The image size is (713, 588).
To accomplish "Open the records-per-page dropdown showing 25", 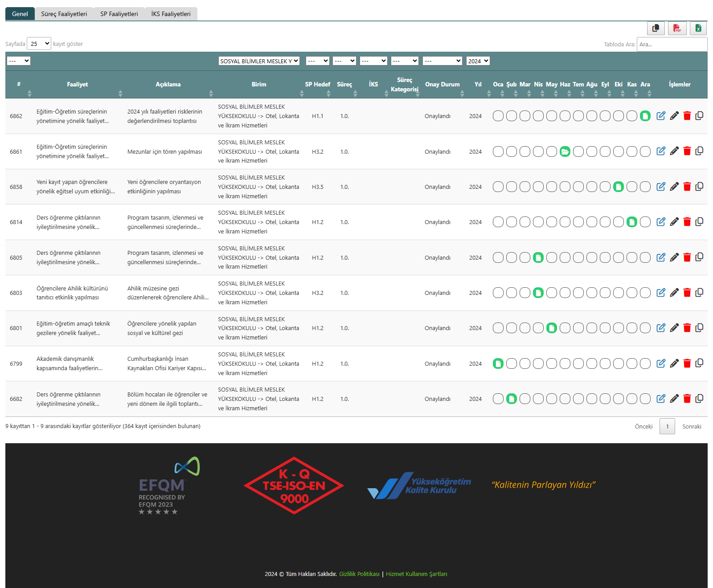I will point(39,44).
